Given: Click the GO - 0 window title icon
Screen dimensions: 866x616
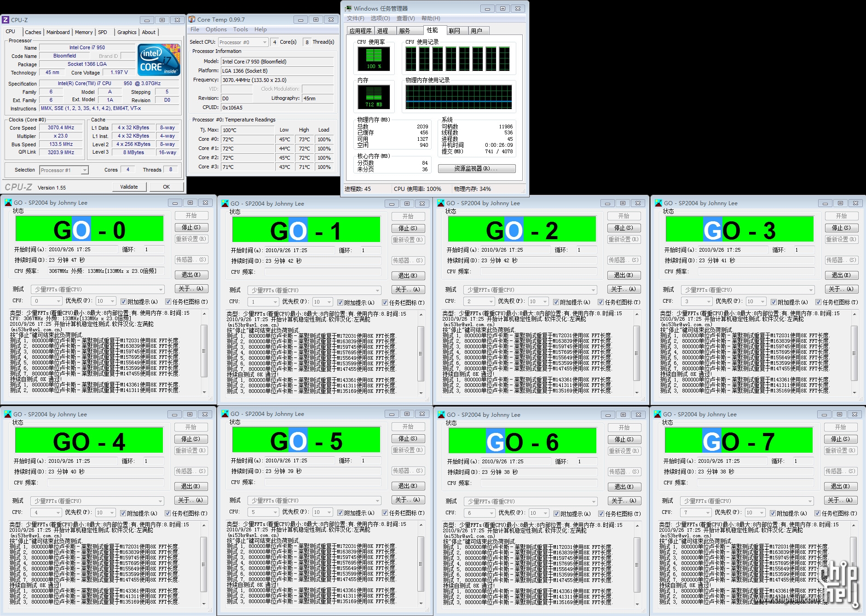Looking at the screenshot, I should (8, 202).
